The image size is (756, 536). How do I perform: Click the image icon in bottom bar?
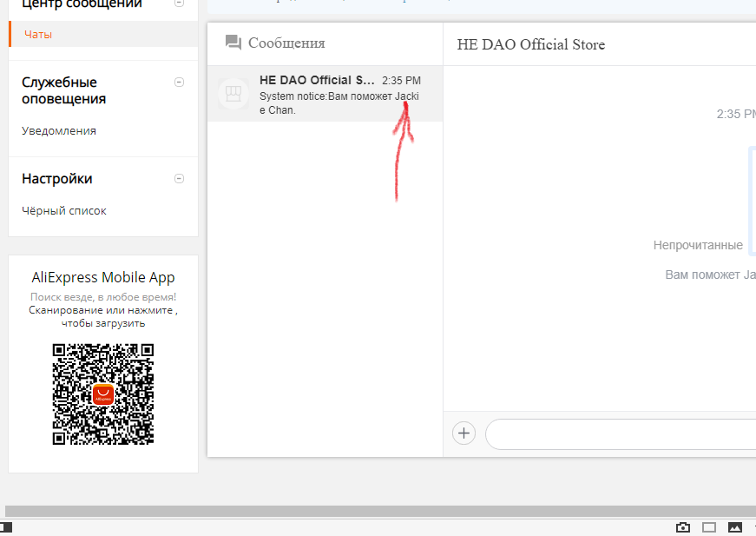pos(735,527)
